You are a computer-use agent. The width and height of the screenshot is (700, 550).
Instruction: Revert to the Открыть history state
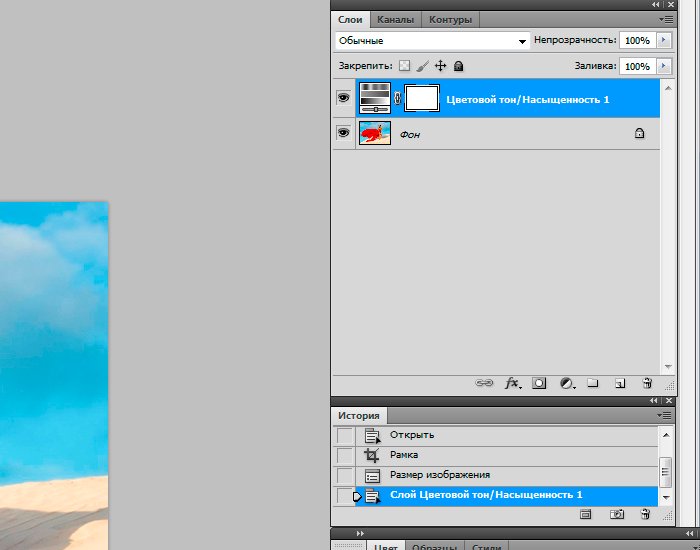(x=411, y=435)
